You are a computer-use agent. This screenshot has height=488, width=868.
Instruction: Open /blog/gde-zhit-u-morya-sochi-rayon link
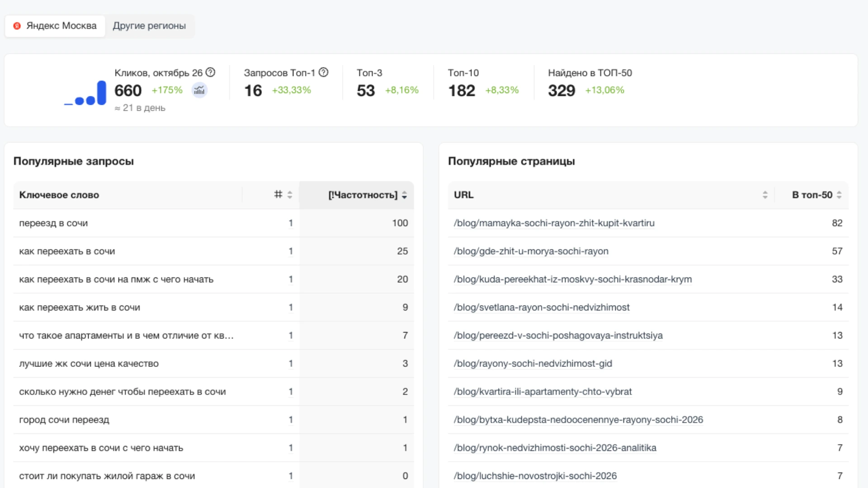pos(531,251)
